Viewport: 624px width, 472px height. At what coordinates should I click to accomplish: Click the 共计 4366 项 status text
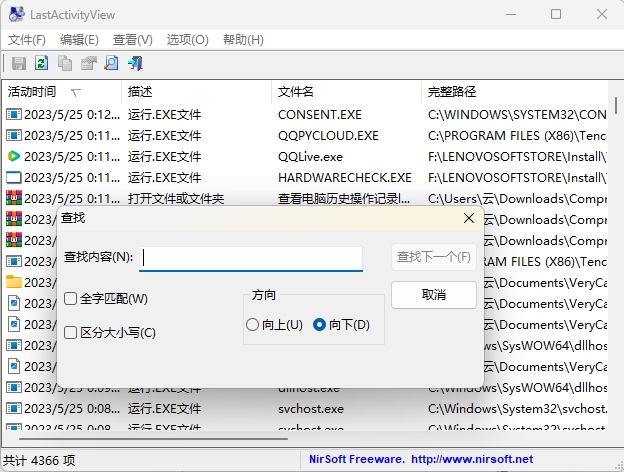(x=39, y=460)
